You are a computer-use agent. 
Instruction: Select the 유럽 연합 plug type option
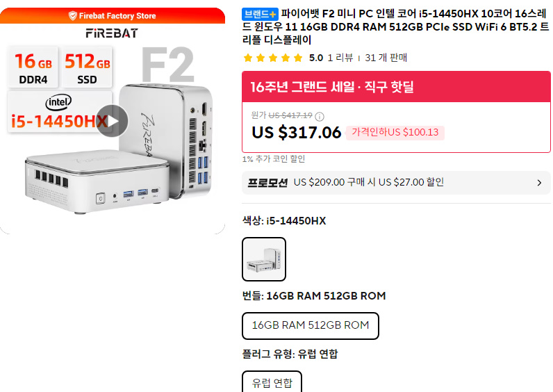click(272, 382)
